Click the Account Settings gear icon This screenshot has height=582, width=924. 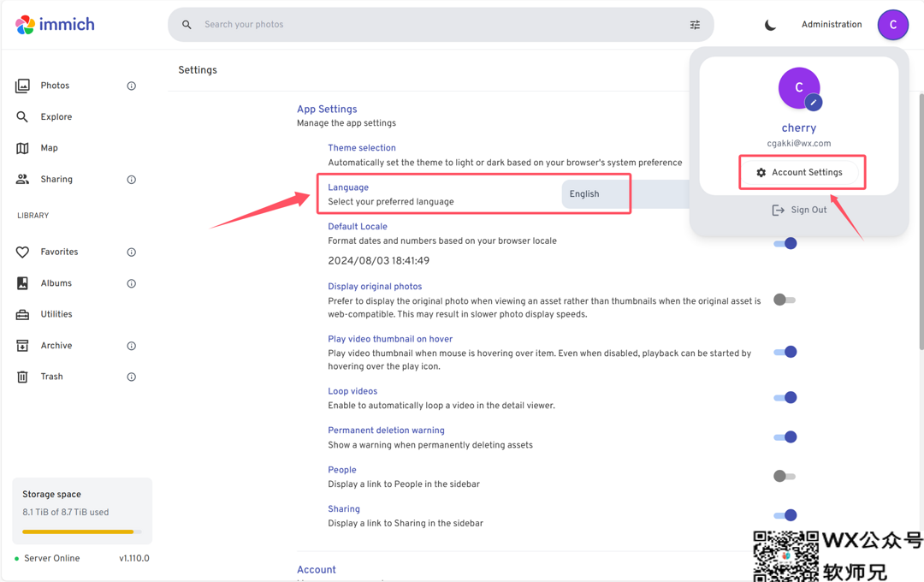(x=761, y=173)
